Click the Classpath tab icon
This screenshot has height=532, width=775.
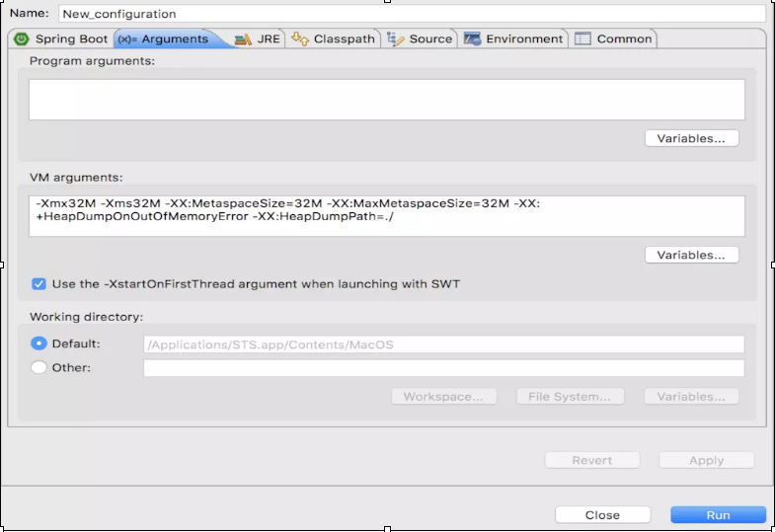(x=300, y=38)
